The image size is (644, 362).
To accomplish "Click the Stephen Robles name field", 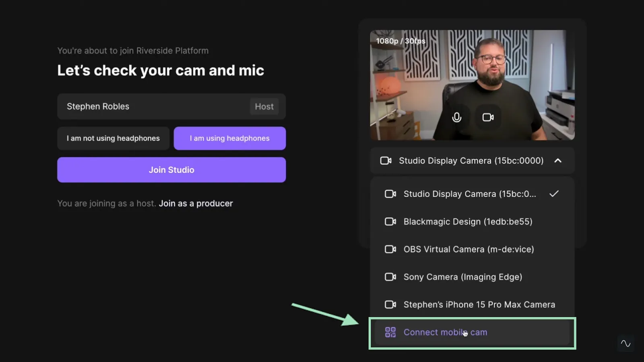I will (171, 107).
